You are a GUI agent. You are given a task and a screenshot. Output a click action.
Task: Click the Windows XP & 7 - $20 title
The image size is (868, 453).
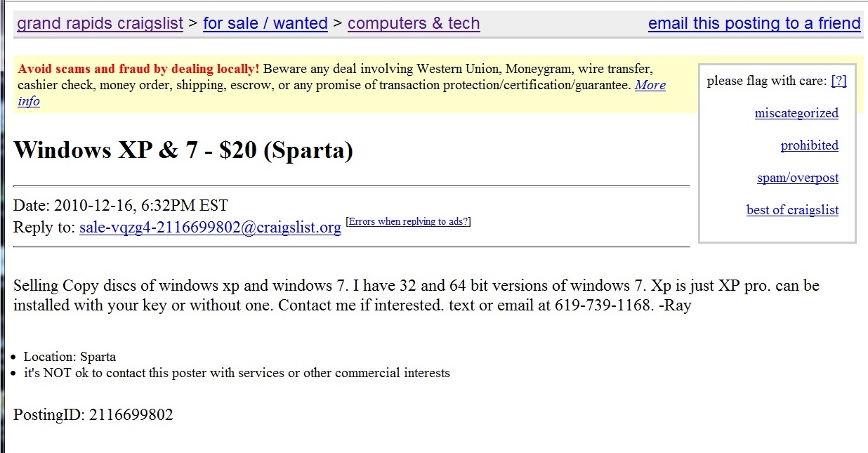(x=183, y=150)
